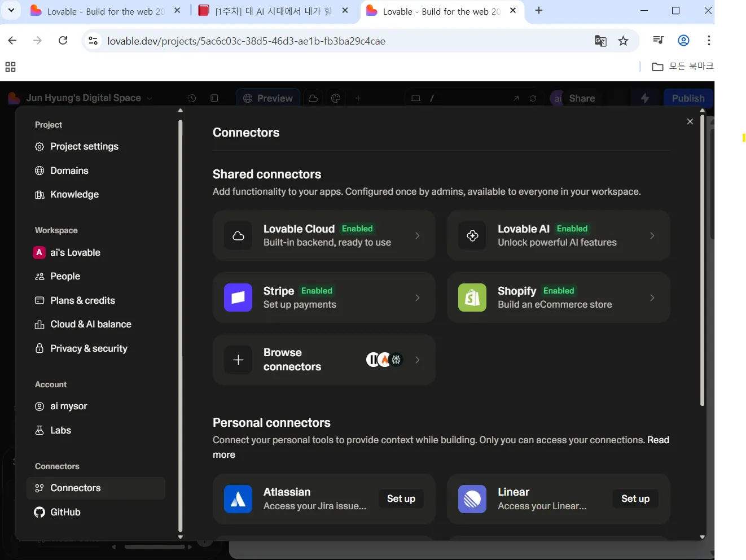Select Connectors in the sidebar
746x560 pixels.
click(x=96, y=488)
